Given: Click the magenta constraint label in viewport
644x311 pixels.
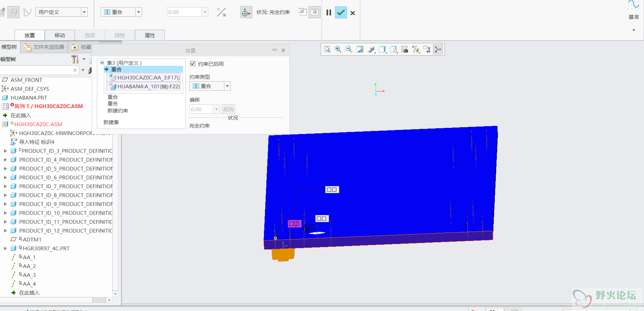Looking at the screenshot, I should tap(294, 224).
